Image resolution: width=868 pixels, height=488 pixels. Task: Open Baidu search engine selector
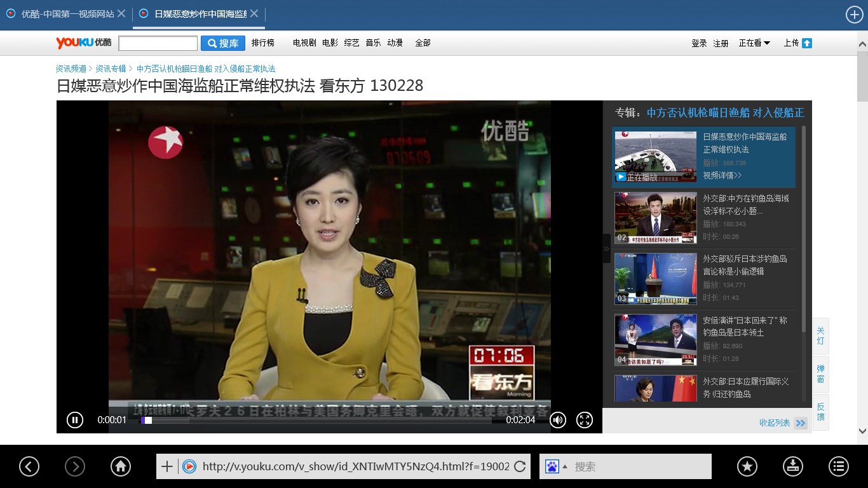556,466
